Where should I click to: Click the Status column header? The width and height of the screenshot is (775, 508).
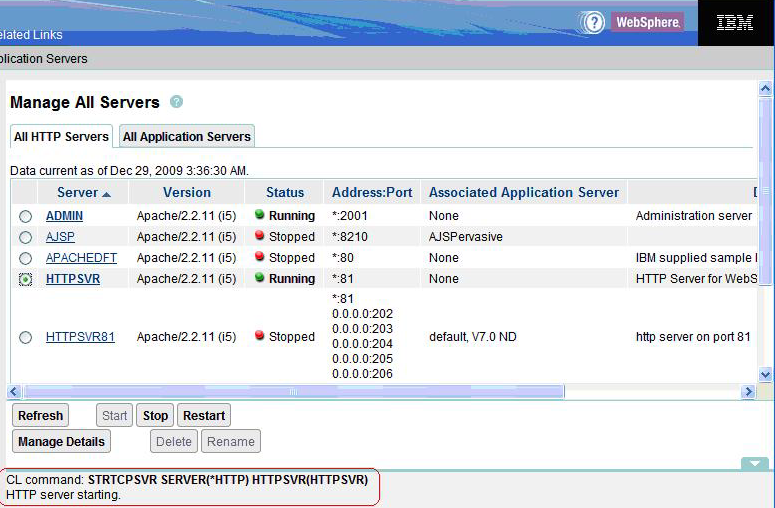[x=285, y=192]
